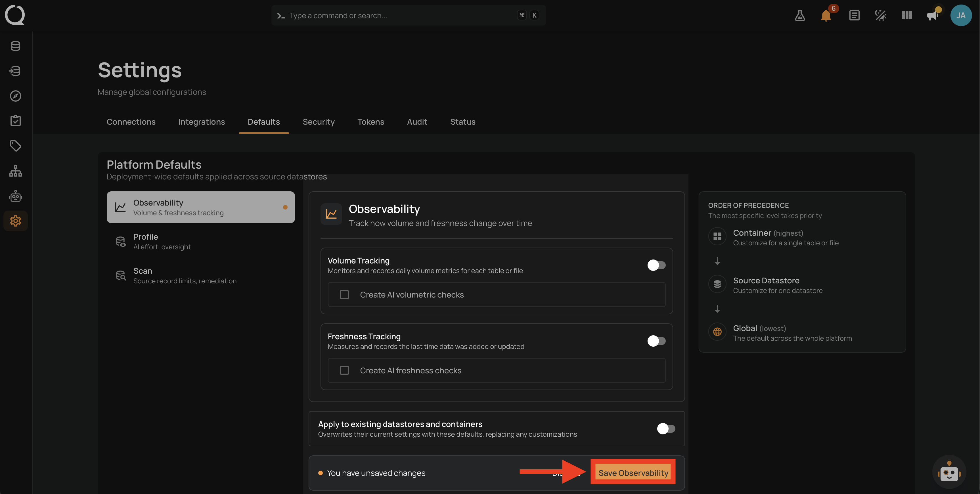This screenshot has width=980, height=494.
Task: Open the JA user avatar menu
Action: click(961, 15)
